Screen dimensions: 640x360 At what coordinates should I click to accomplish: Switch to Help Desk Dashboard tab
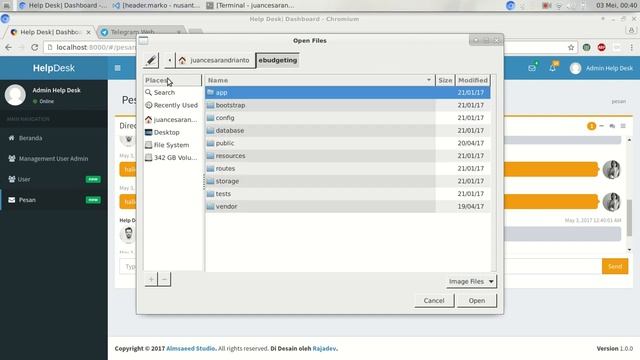51,32
